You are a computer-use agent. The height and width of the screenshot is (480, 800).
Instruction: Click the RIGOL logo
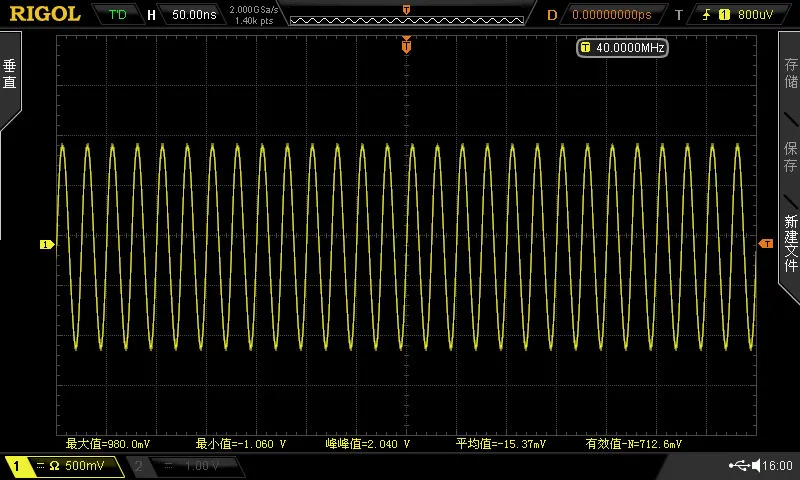tap(45, 14)
